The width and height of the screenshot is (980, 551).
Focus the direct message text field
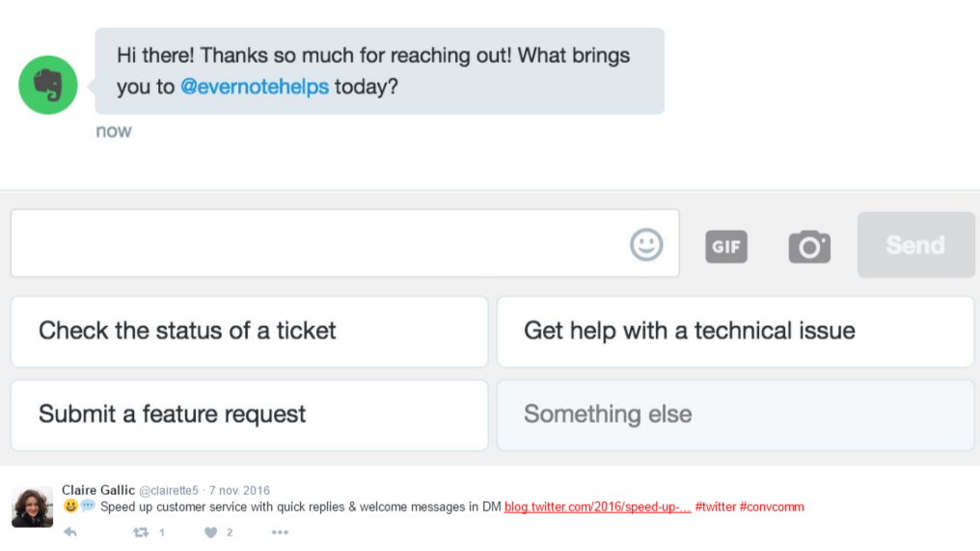tap(318, 244)
